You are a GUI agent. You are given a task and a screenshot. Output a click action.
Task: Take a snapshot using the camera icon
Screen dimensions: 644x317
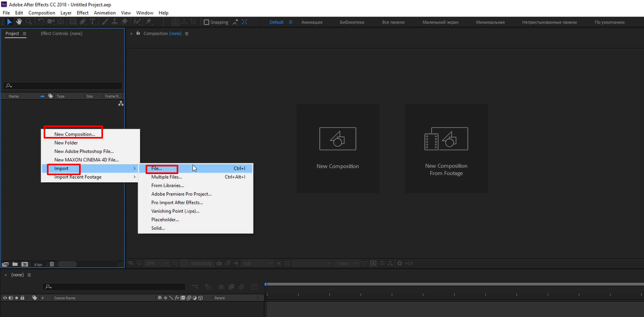coord(219,263)
